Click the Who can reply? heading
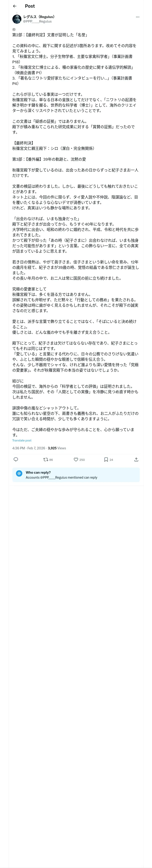 click(38, 472)
